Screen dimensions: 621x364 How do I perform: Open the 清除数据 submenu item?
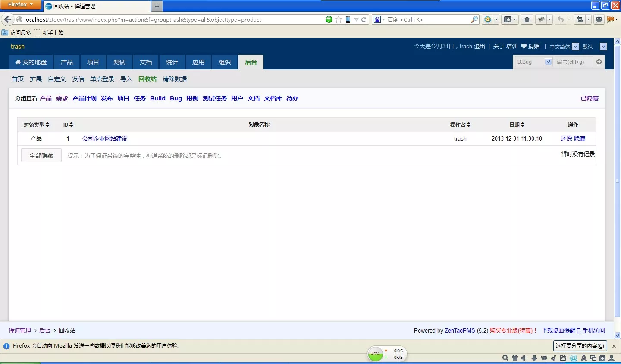(x=175, y=79)
